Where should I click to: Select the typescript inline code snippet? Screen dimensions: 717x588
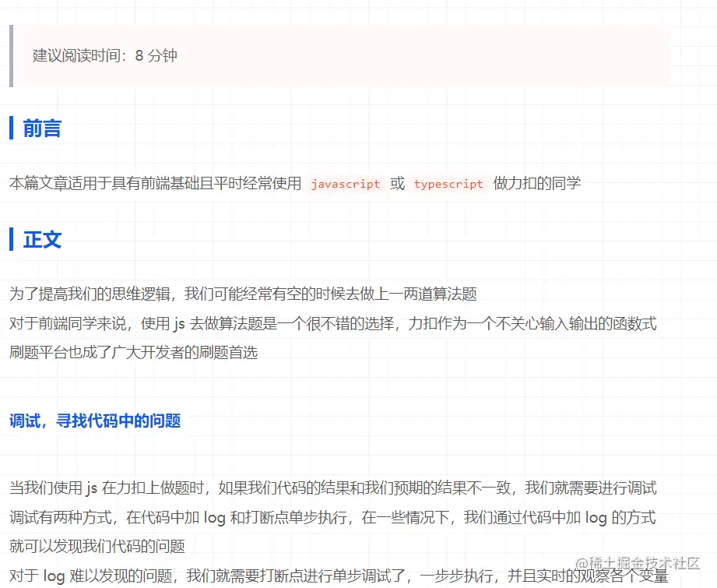click(x=448, y=184)
